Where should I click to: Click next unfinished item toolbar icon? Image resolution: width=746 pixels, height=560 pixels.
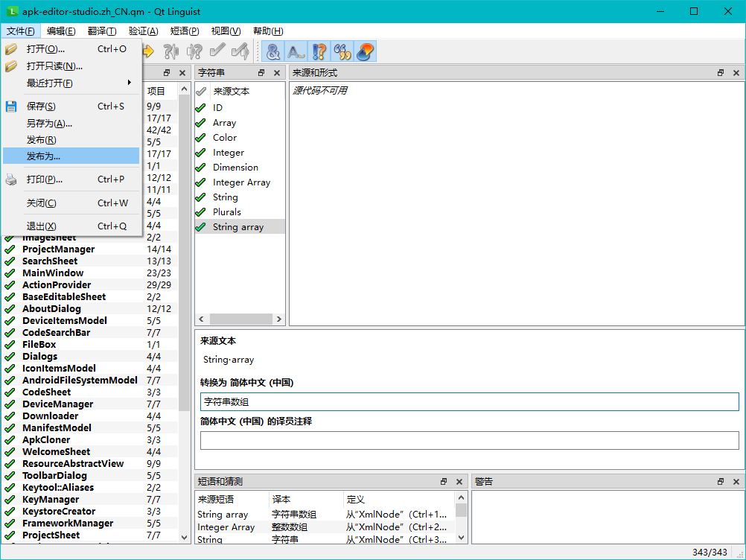click(194, 51)
